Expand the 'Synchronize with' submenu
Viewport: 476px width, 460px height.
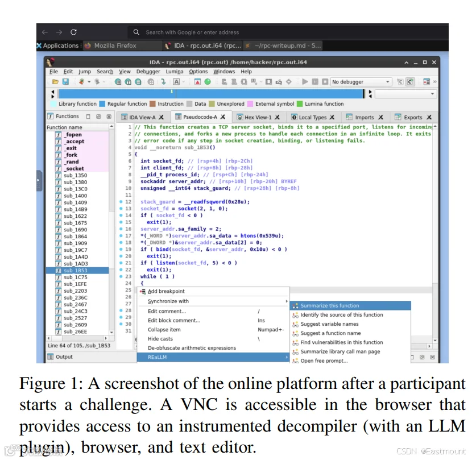[x=213, y=301]
